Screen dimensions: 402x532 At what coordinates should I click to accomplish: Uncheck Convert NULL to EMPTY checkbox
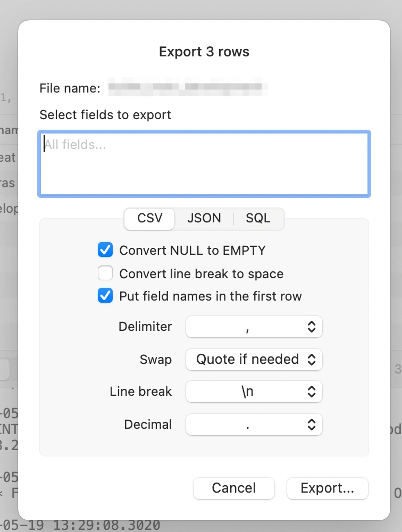(105, 250)
